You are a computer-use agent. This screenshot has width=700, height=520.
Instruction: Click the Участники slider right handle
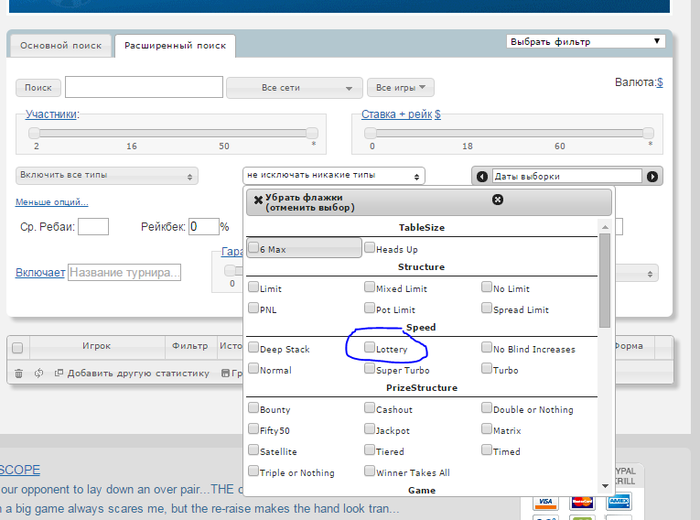(312, 133)
